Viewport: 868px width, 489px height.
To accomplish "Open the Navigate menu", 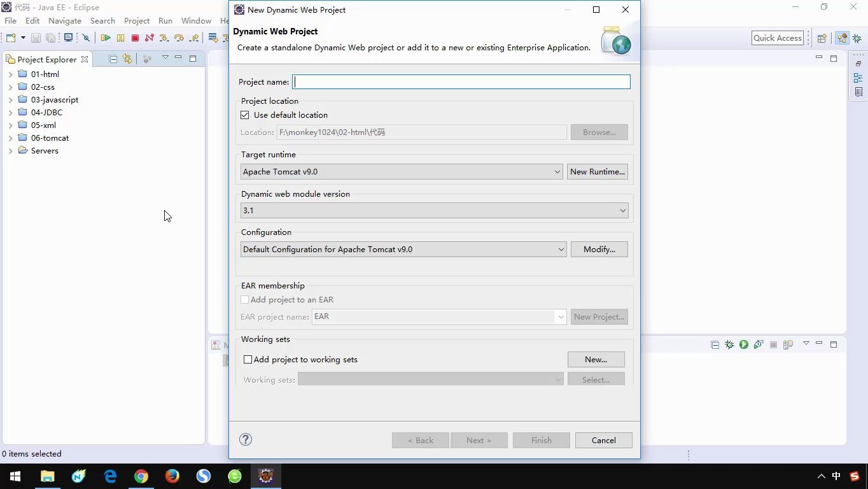I will 65,20.
